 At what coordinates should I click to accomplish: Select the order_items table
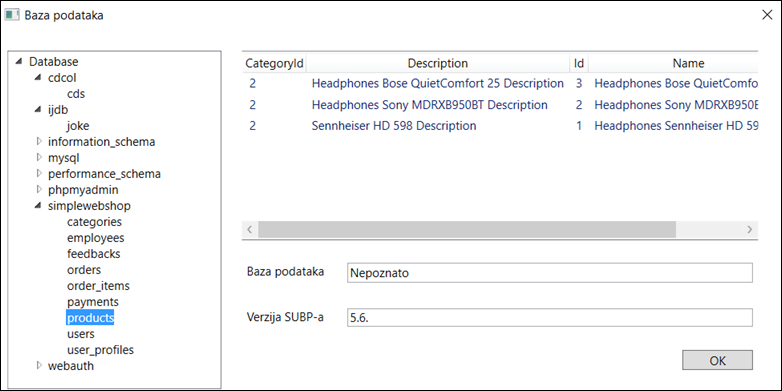pyautogui.click(x=98, y=286)
